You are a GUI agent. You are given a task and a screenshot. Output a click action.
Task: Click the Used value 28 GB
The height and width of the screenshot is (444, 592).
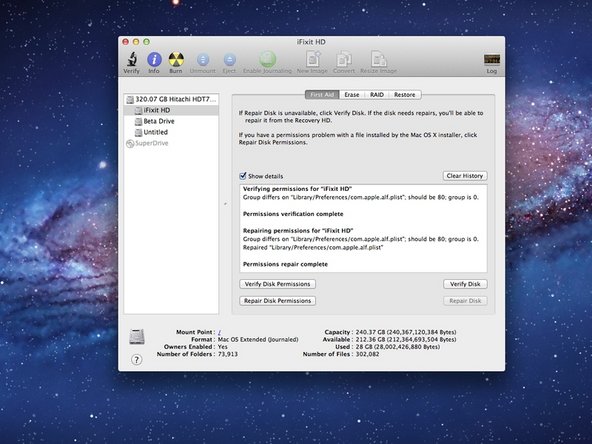point(398,347)
